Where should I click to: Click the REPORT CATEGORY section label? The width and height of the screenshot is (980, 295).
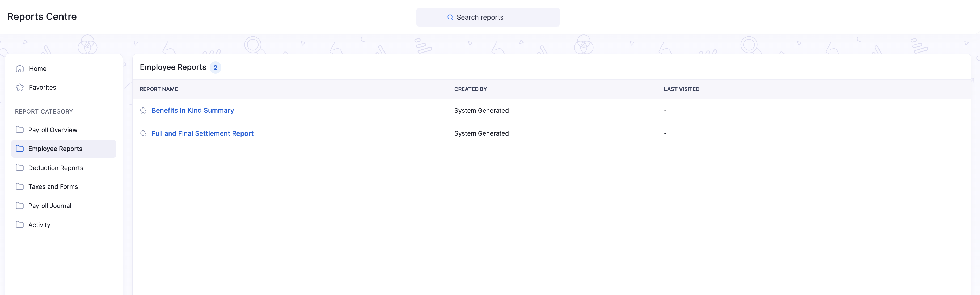(x=44, y=112)
